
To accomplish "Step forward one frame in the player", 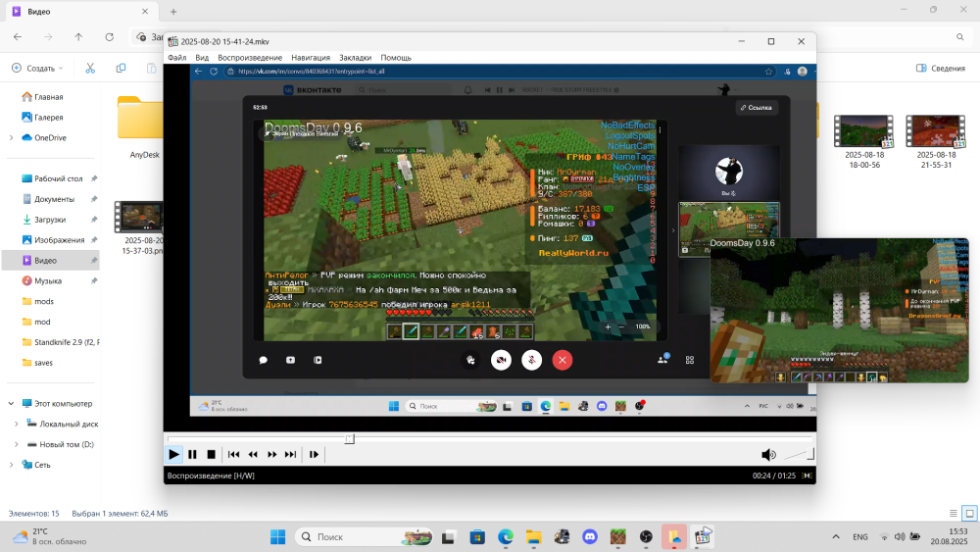I will [314, 455].
